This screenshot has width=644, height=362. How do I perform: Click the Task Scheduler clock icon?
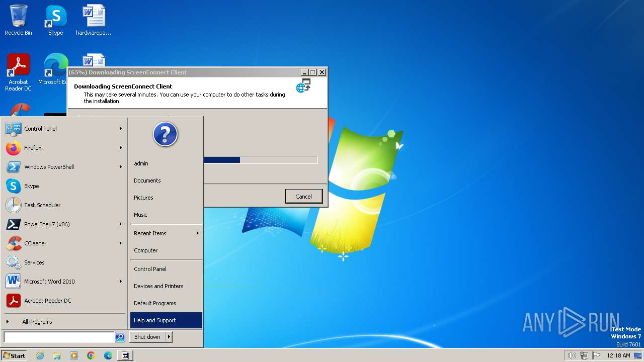pyautogui.click(x=14, y=205)
